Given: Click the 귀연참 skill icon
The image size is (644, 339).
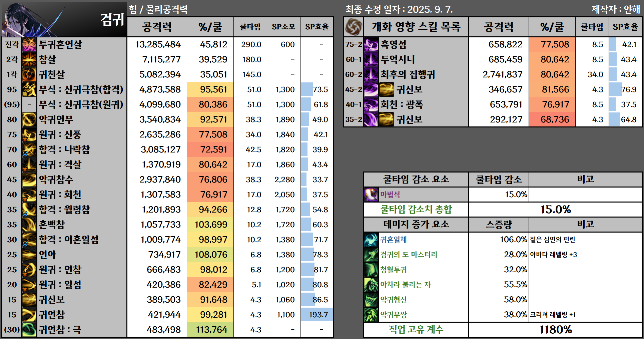Looking at the screenshot, I should click(x=29, y=315).
